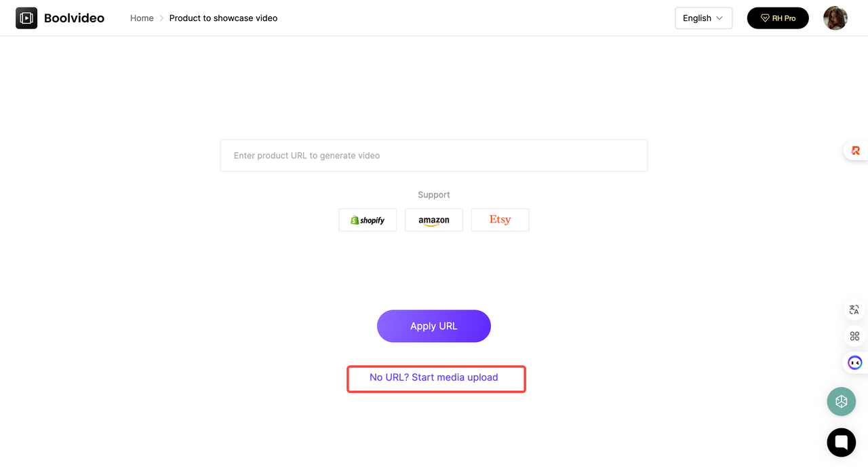Click the four-squares apps icon
Image resolution: width=868 pixels, height=469 pixels.
[854, 336]
